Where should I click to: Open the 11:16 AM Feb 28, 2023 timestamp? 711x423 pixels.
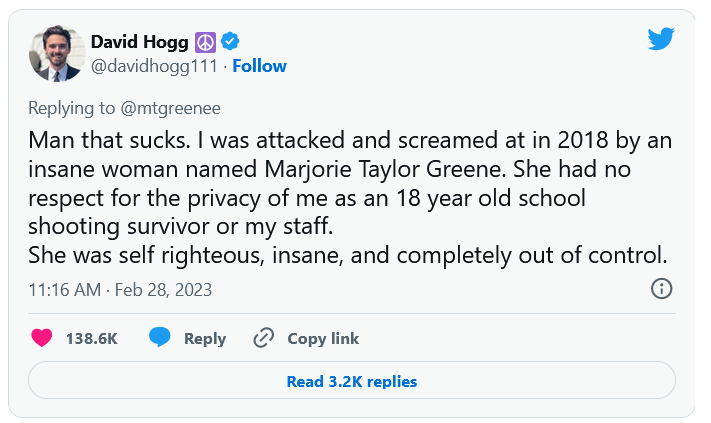pyautogui.click(x=120, y=290)
